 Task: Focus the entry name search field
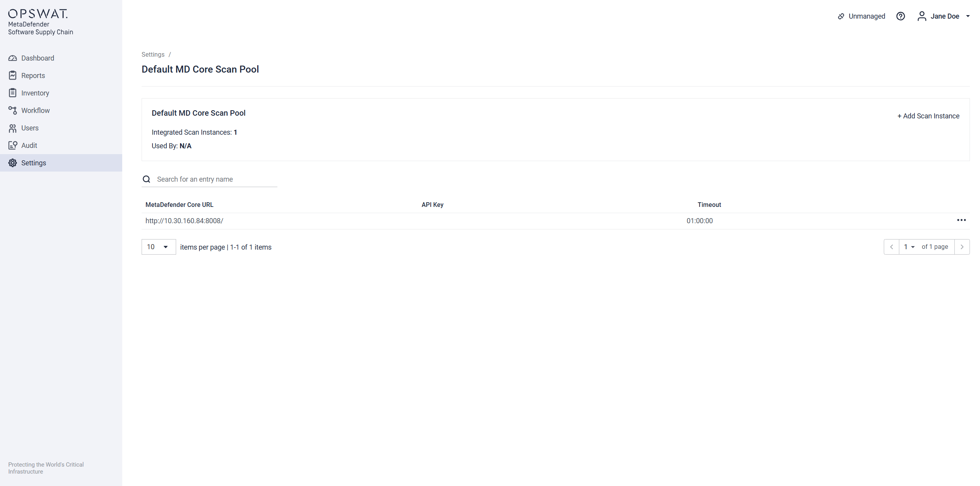[x=216, y=179]
